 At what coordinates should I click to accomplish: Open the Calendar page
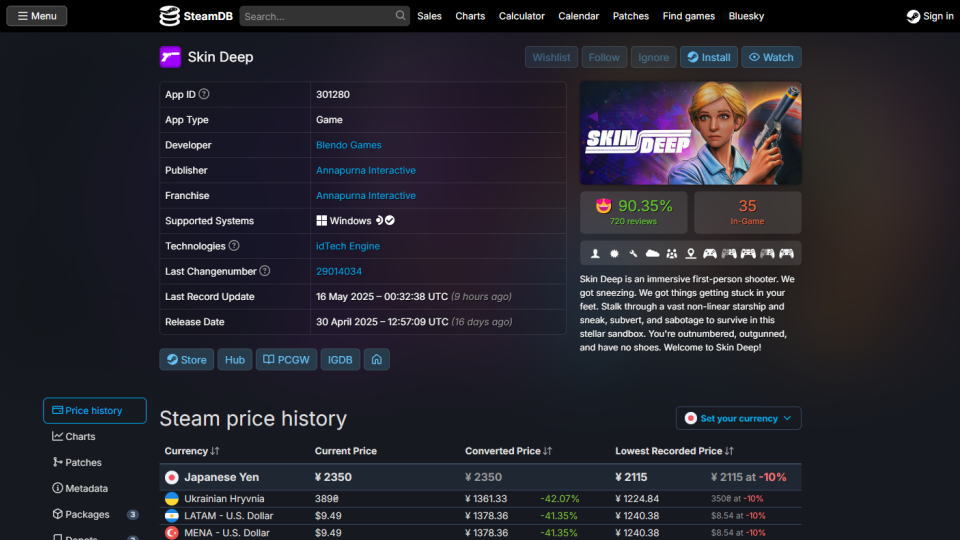[579, 16]
